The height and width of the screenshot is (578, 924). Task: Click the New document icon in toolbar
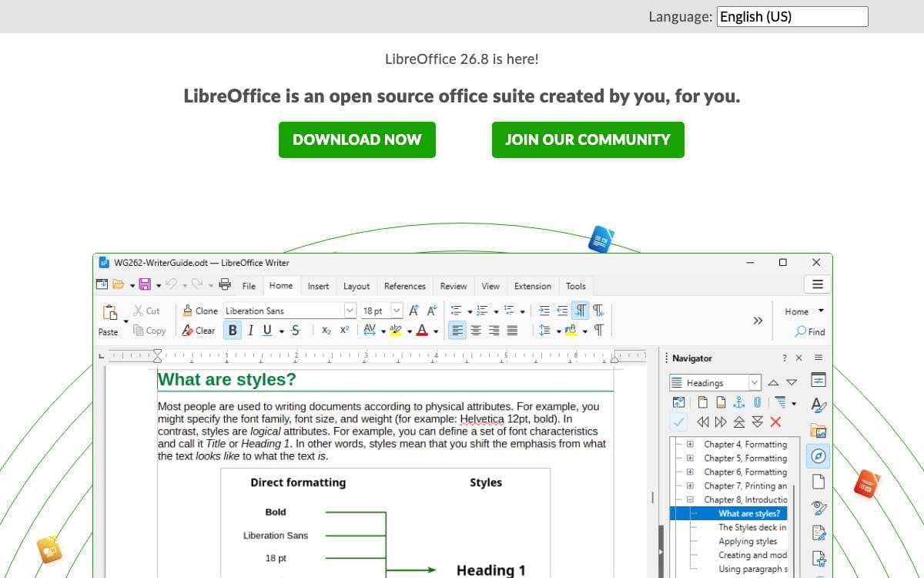coord(102,285)
